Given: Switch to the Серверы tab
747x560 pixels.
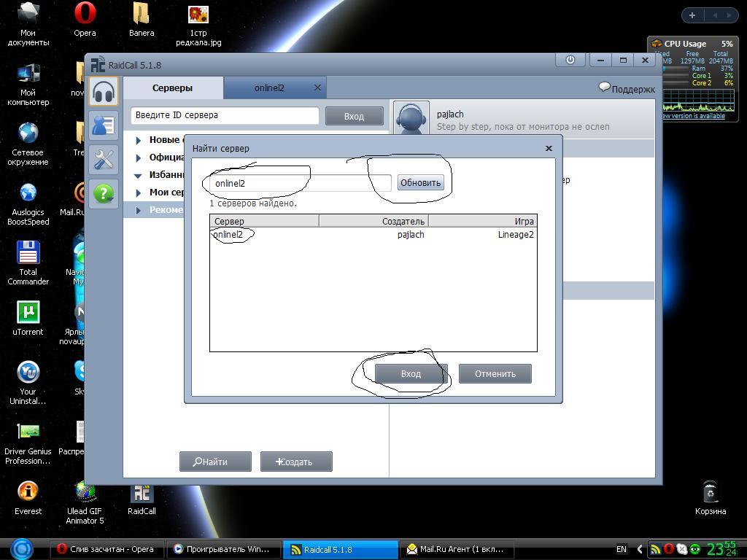Looking at the screenshot, I should click(172, 88).
